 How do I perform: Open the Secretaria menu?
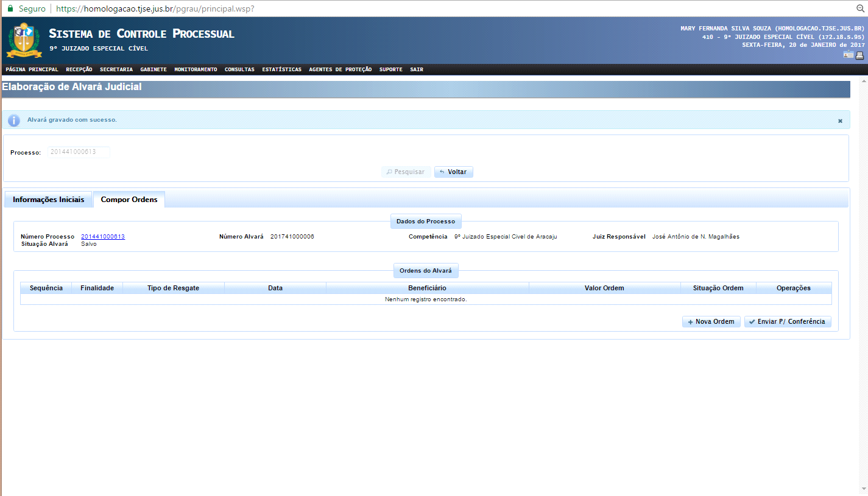point(116,69)
